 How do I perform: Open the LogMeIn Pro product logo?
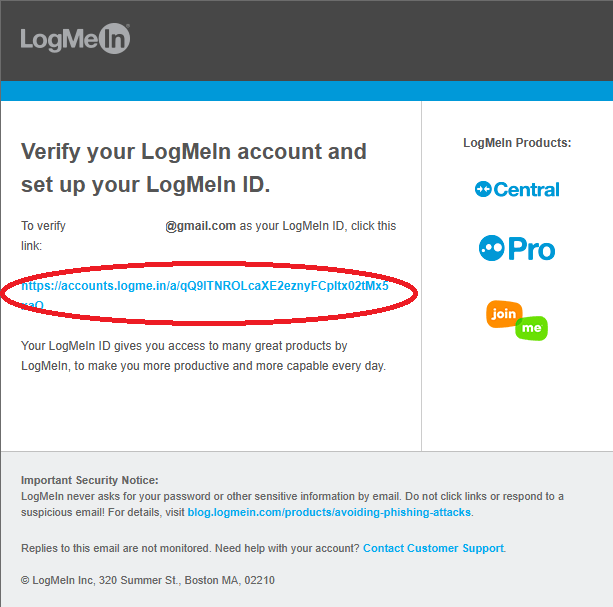point(517,248)
